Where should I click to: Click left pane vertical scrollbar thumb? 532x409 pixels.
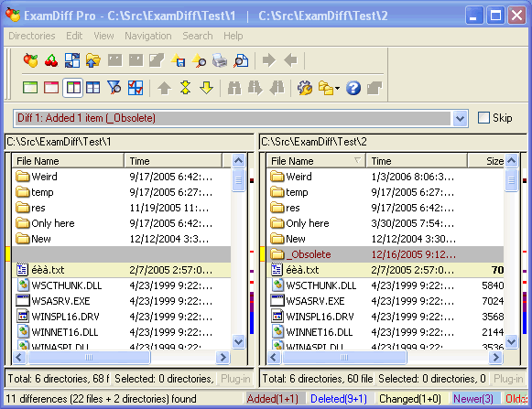click(x=238, y=180)
